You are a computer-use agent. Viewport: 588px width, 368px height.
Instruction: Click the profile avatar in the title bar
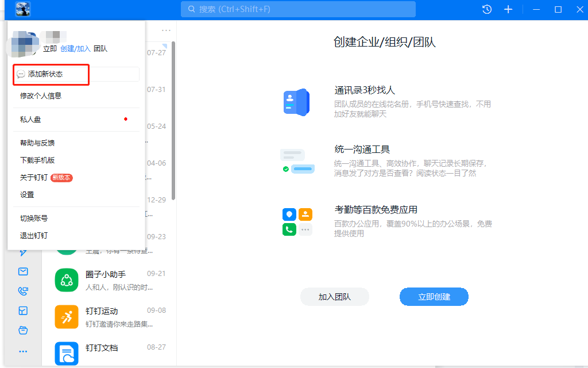[23, 9]
